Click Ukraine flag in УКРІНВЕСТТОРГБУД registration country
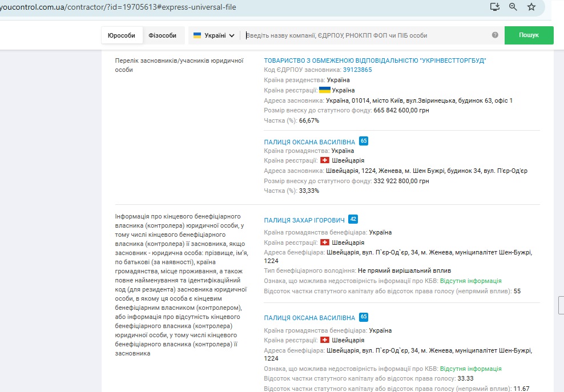Viewport: 564px width, 392px height. (324, 90)
